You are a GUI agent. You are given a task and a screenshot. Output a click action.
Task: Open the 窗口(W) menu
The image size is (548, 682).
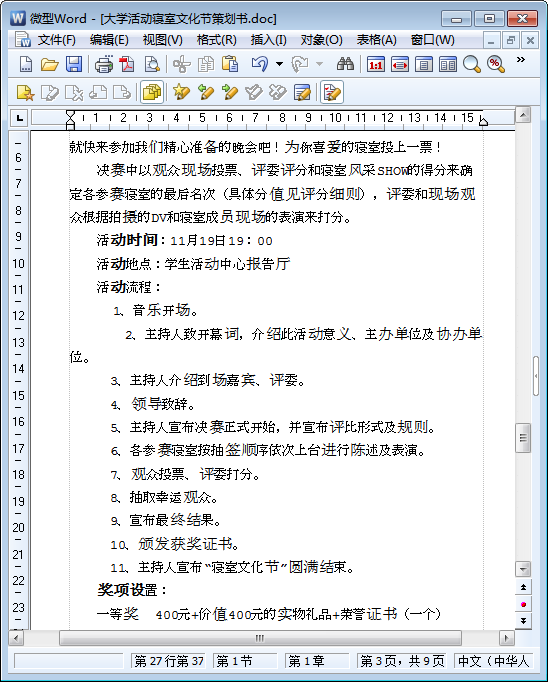432,40
